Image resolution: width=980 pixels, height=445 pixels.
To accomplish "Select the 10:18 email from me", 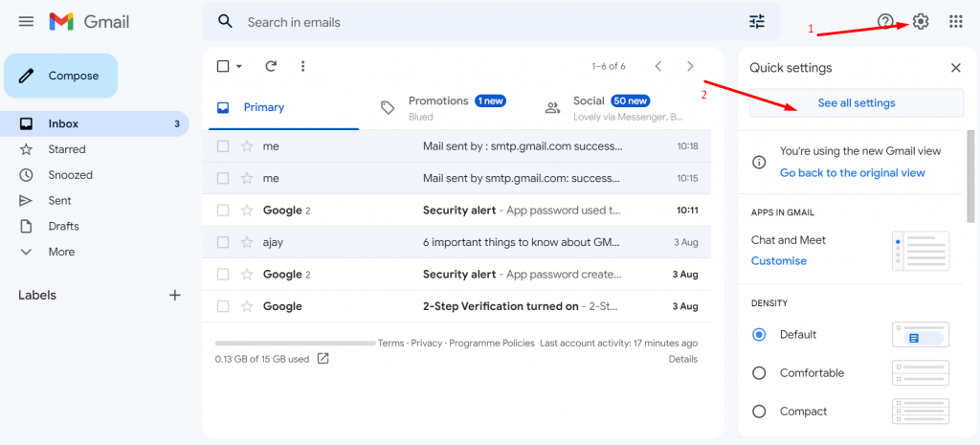I will [223, 146].
